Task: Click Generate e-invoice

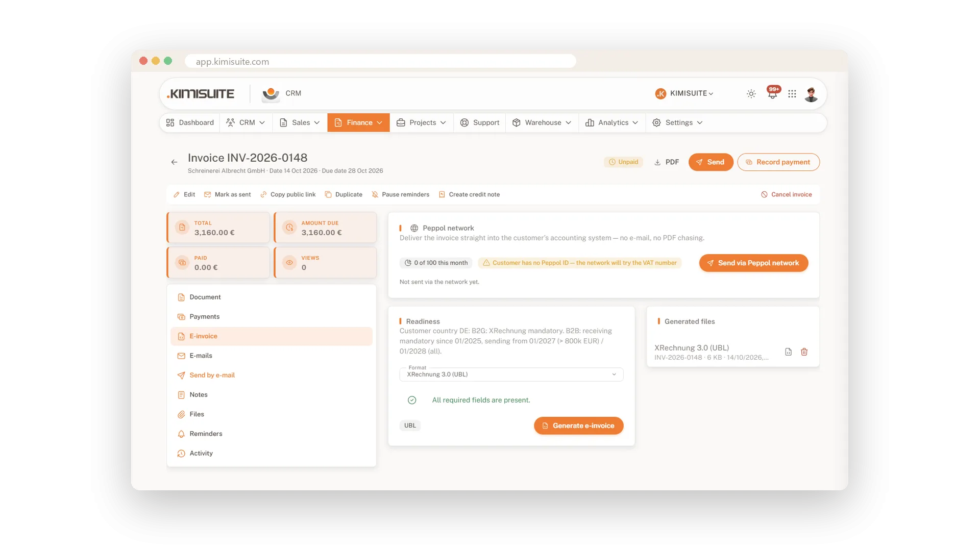Action: pyautogui.click(x=578, y=425)
